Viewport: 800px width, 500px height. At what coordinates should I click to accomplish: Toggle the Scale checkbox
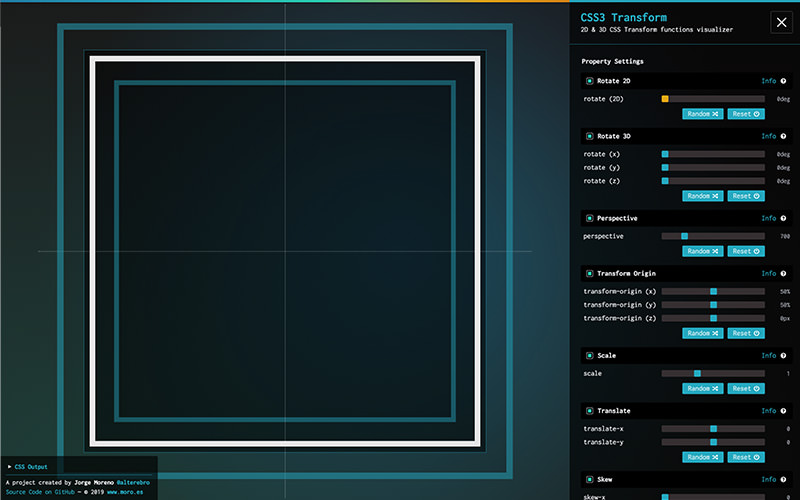tap(589, 355)
